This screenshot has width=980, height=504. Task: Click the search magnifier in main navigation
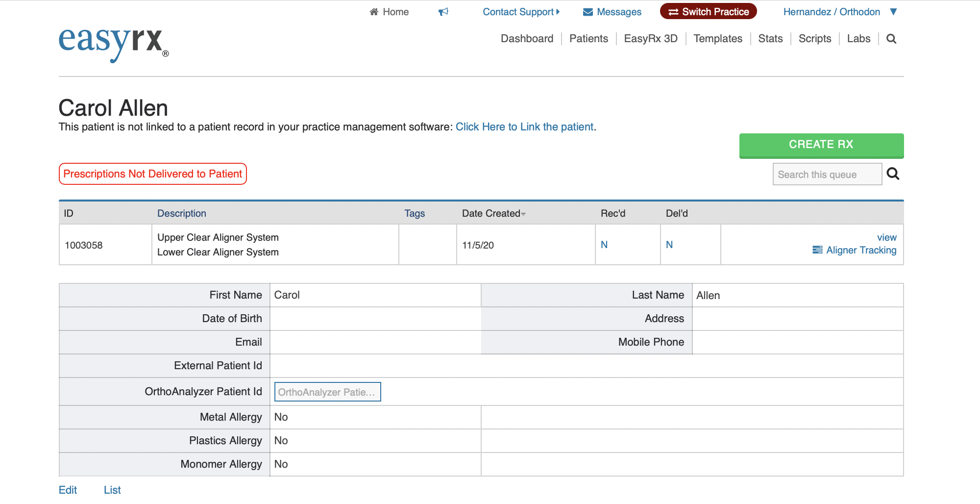coord(891,39)
